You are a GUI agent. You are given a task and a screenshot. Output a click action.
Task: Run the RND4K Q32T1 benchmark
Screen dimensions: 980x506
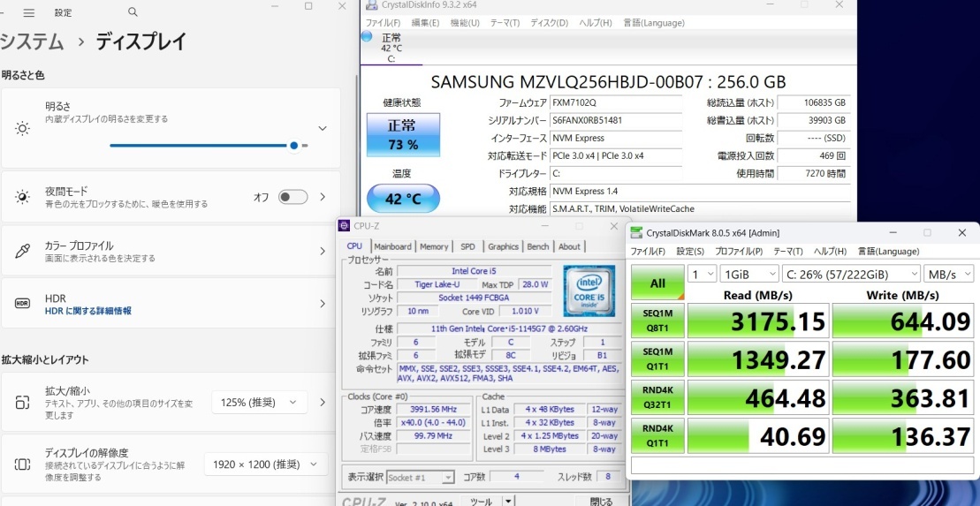657,397
